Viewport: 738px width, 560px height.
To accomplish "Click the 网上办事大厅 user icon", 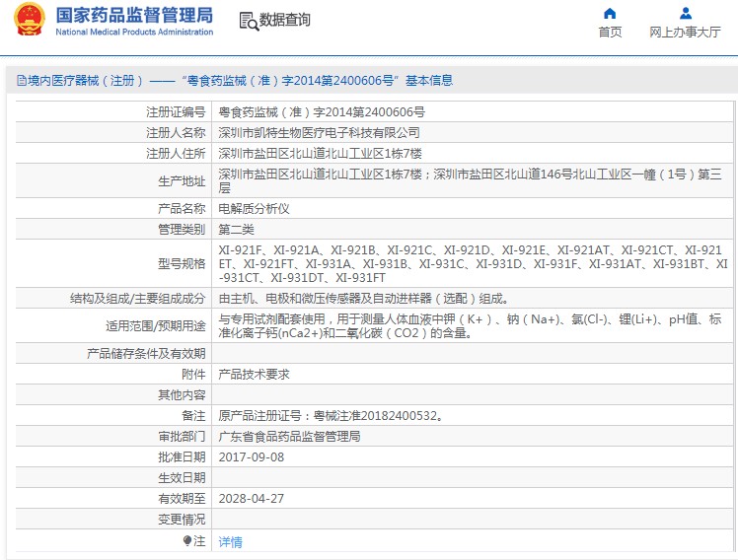I will tap(686, 13).
